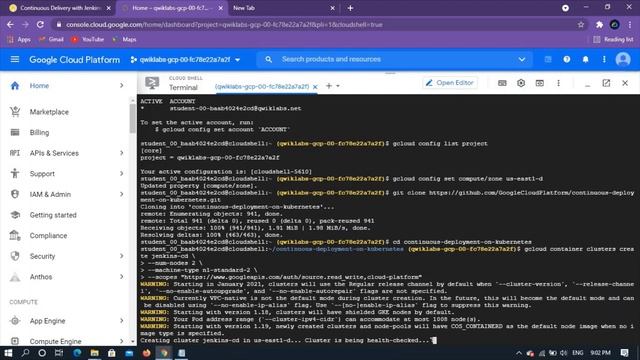Open the account avatar in Cloud header
Screen dimensions: 640x360
coord(623,60)
